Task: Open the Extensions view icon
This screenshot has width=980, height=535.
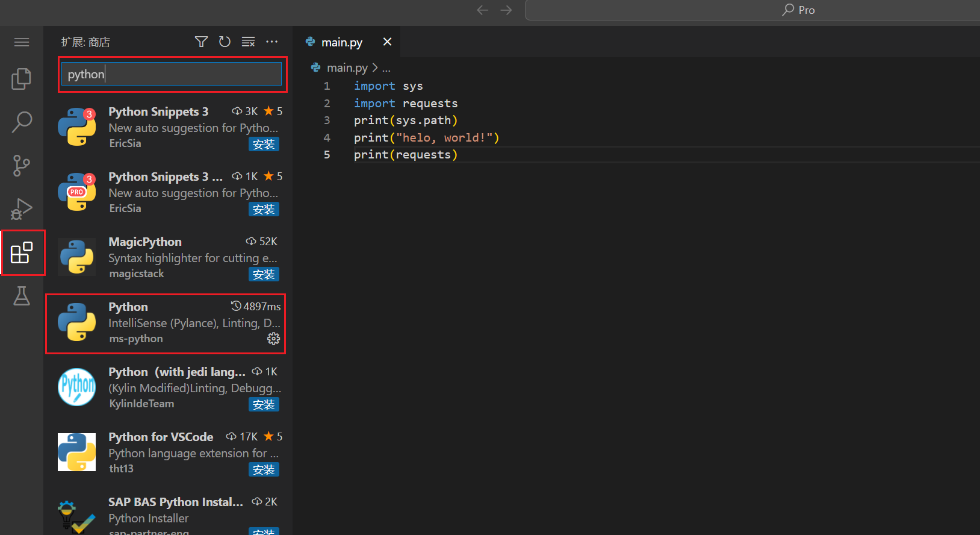Action: (22, 252)
